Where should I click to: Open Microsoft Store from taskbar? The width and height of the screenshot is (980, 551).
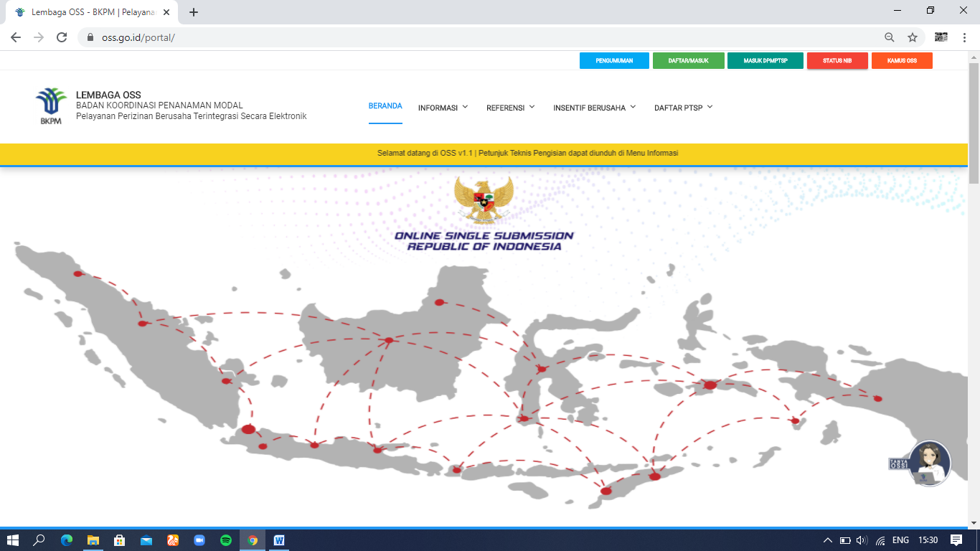(120, 540)
